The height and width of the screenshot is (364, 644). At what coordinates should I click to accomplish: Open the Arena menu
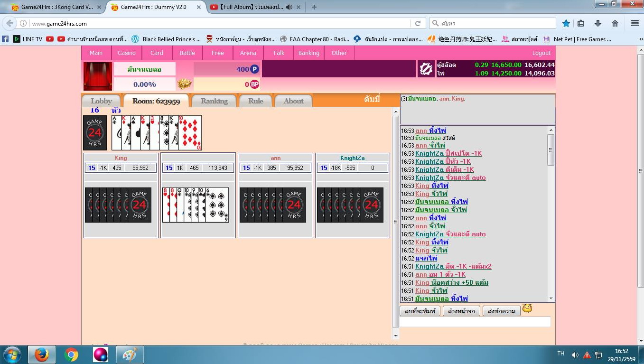248,53
